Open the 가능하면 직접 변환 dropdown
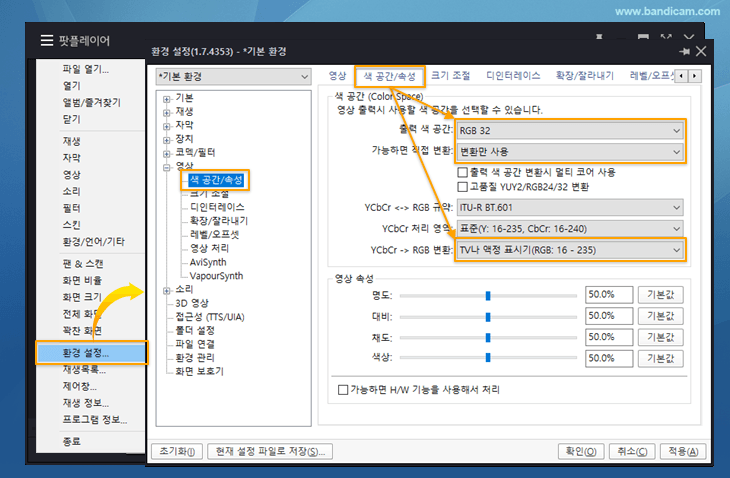Image resolution: width=730 pixels, height=478 pixels. [570, 152]
